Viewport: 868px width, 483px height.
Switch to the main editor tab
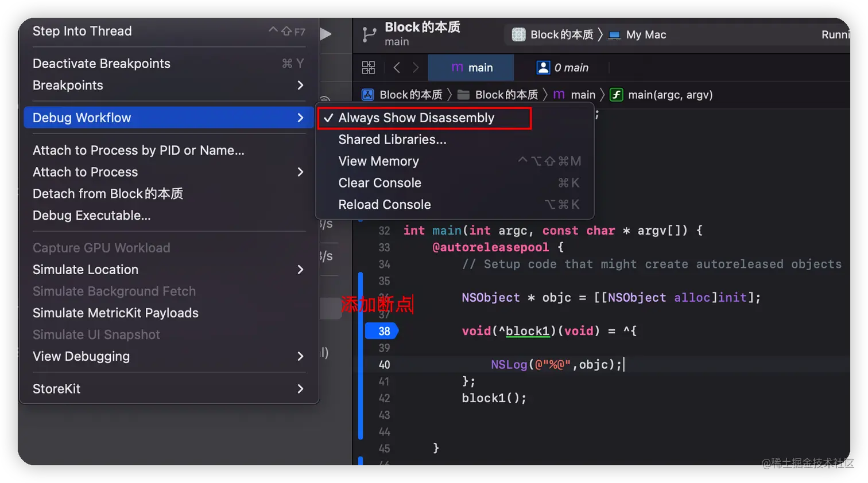click(x=471, y=68)
